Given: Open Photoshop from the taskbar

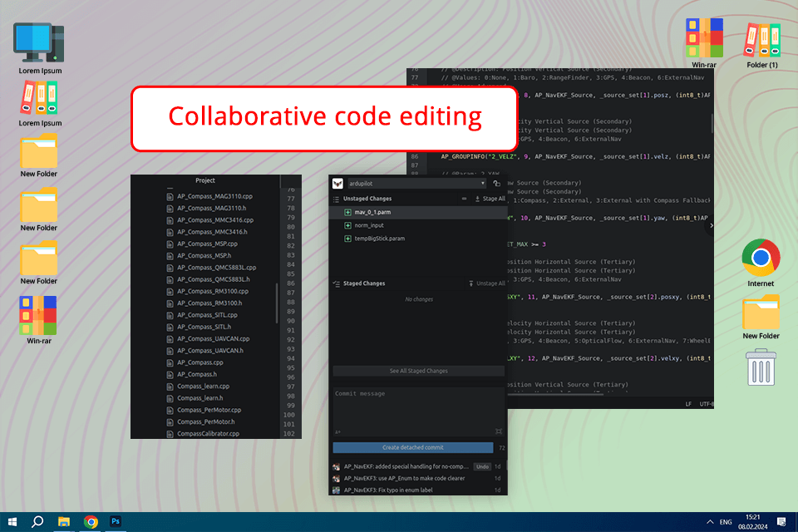Looking at the screenshot, I should coord(116,522).
